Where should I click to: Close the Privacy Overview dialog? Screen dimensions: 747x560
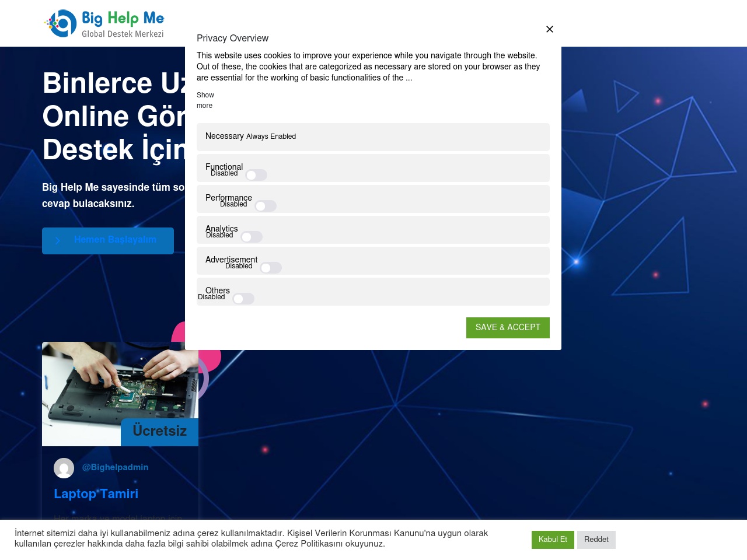550,29
